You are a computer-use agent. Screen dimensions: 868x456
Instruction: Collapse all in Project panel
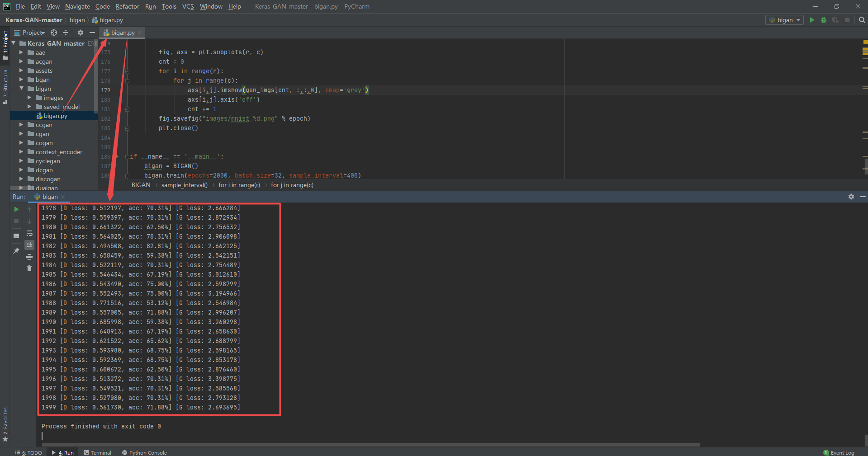(x=66, y=33)
